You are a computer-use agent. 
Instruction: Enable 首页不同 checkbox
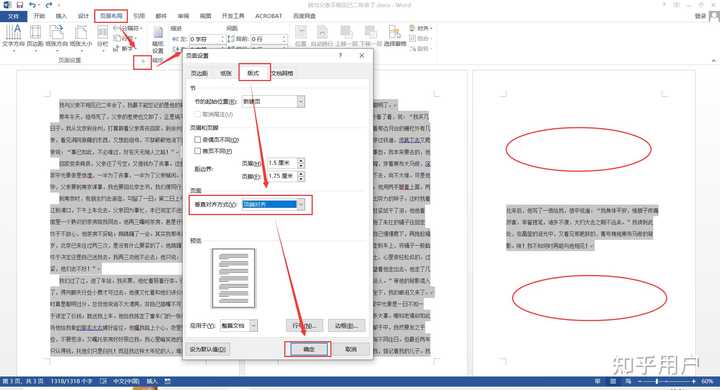click(197, 151)
